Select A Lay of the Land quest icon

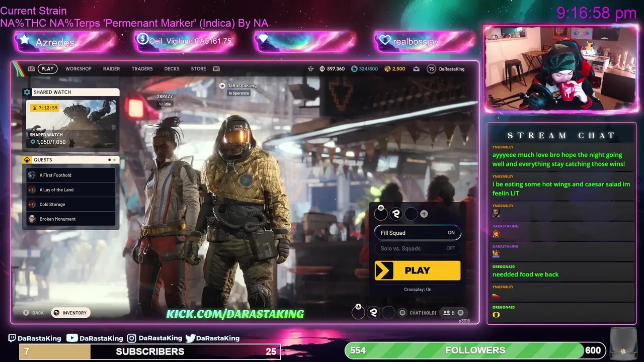[32, 190]
